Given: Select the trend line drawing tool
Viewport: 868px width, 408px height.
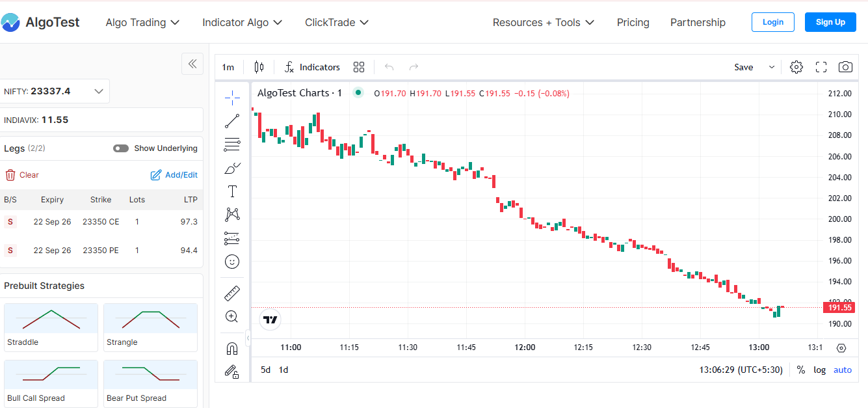Looking at the screenshot, I should (x=232, y=121).
